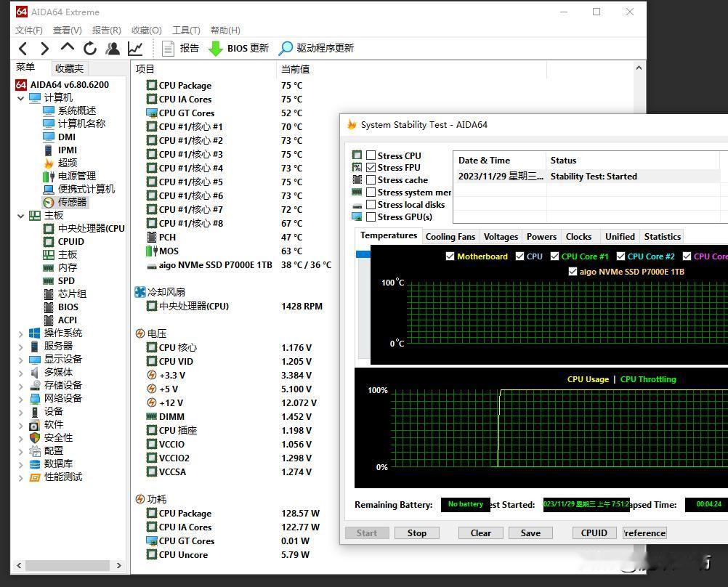
Task: Enable the Stress system memory checkbox
Action: pyautogui.click(x=371, y=193)
